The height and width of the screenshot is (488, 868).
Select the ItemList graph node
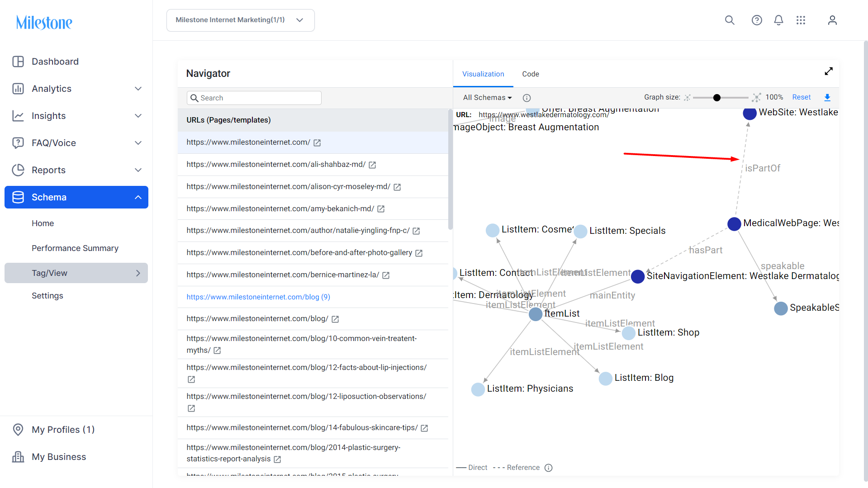536,314
